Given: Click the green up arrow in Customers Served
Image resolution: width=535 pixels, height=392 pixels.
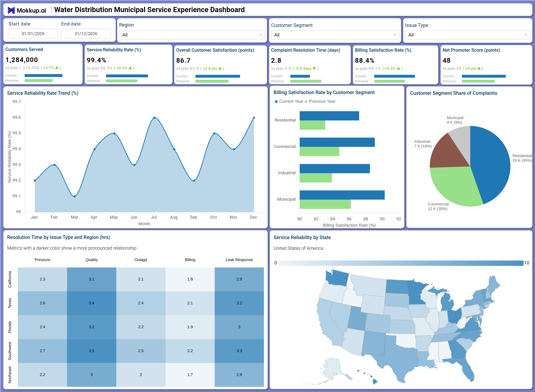Looking at the screenshot, I should pyautogui.click(x=57, y=68).
